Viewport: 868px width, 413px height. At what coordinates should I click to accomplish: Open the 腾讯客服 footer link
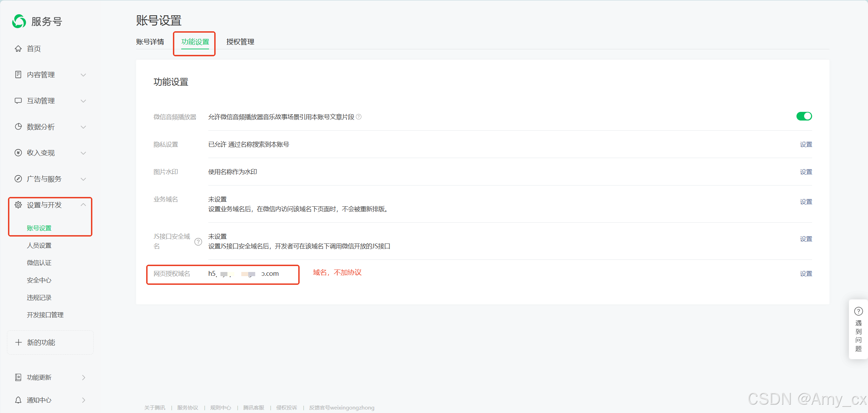point(254,408)
